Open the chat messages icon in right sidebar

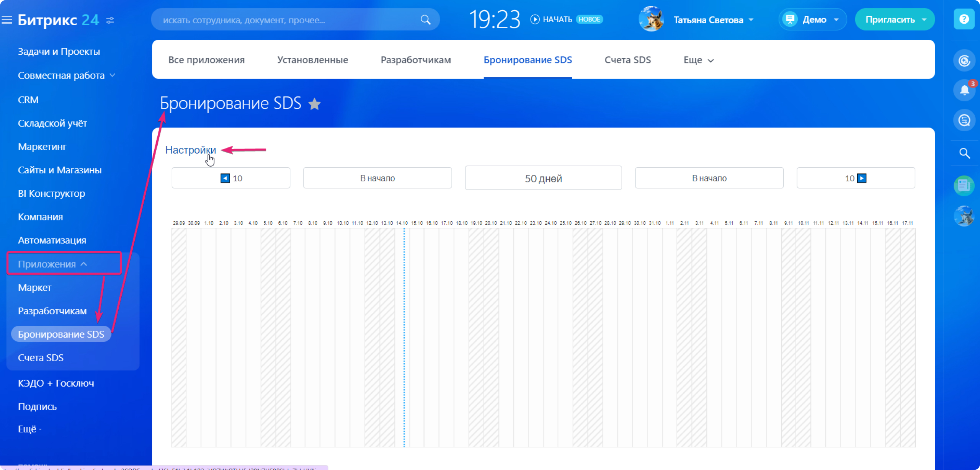(964, 121)
